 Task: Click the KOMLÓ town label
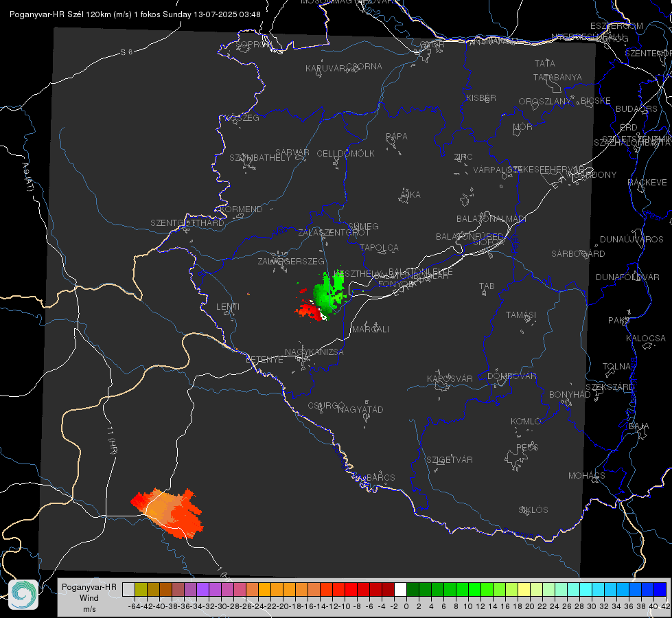point(526,422)
